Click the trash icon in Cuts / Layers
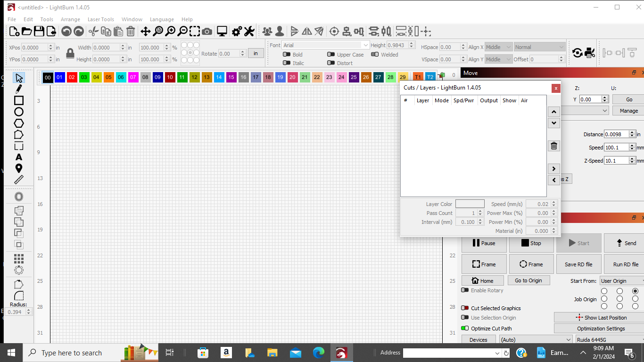 point(554,146)
